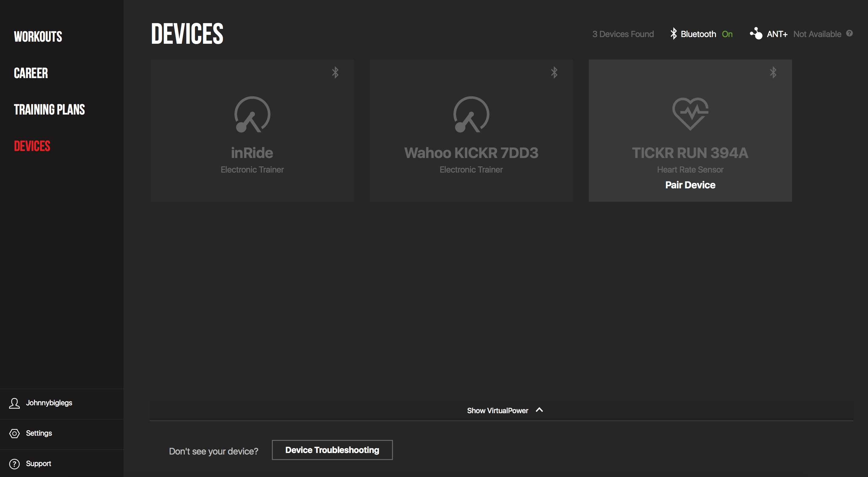Click the ANT+ Not Available status
This screenshot has width=868, height=477.
pyautogui.click(x=817, y=34)
